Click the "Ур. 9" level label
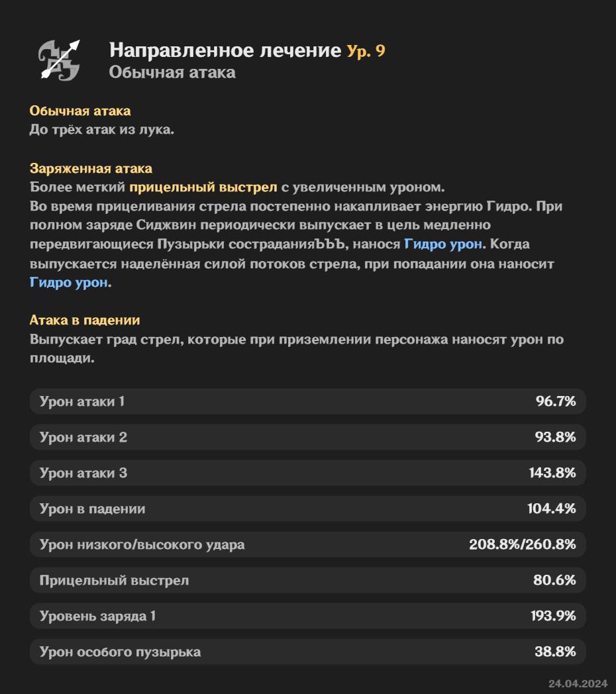The height and width of the screenshot is (694, 616). click(366, 50)
